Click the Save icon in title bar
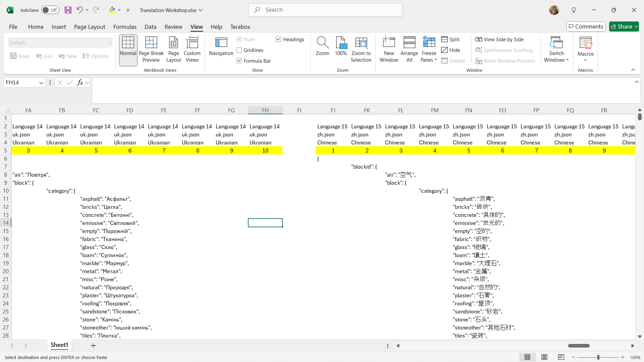This screenshot has height=362, width=644. [68, 10]
